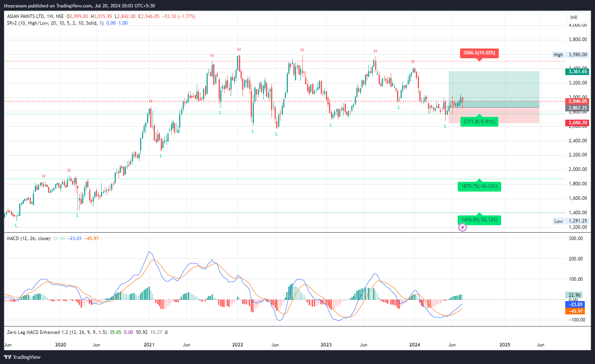
Task: Click the −53.10 (−1.77%) change value
Action: tap(179, 16)
